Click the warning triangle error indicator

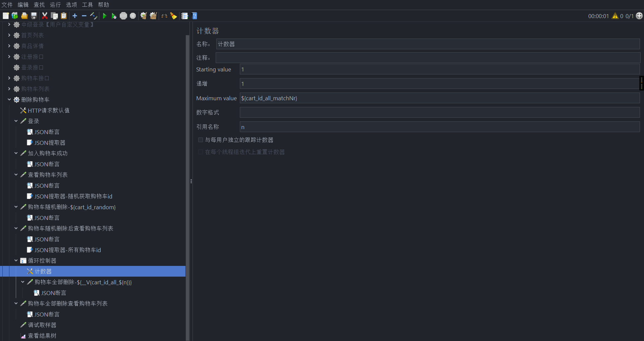615,16
